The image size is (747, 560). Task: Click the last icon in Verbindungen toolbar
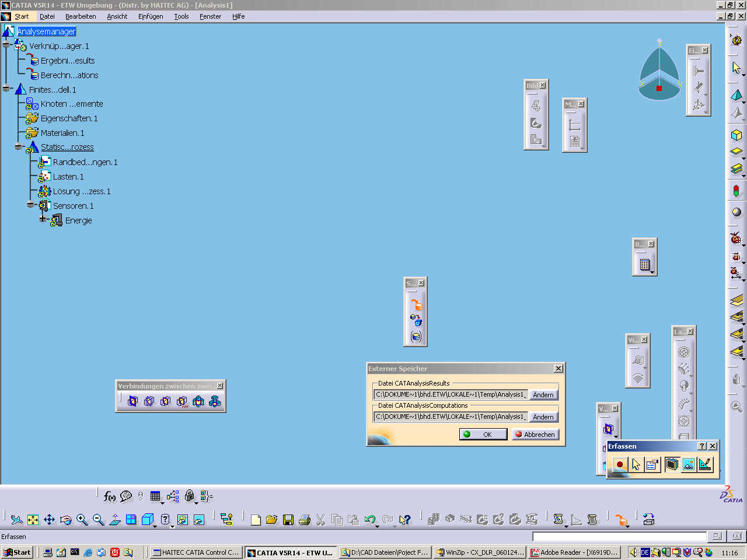[x=215, y=401]
